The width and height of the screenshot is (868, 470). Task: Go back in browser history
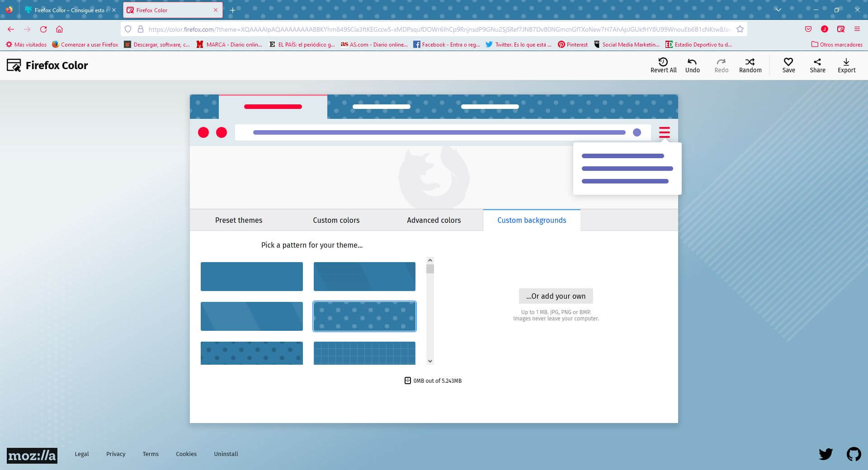pyautogui.click(x=11, y=29)
